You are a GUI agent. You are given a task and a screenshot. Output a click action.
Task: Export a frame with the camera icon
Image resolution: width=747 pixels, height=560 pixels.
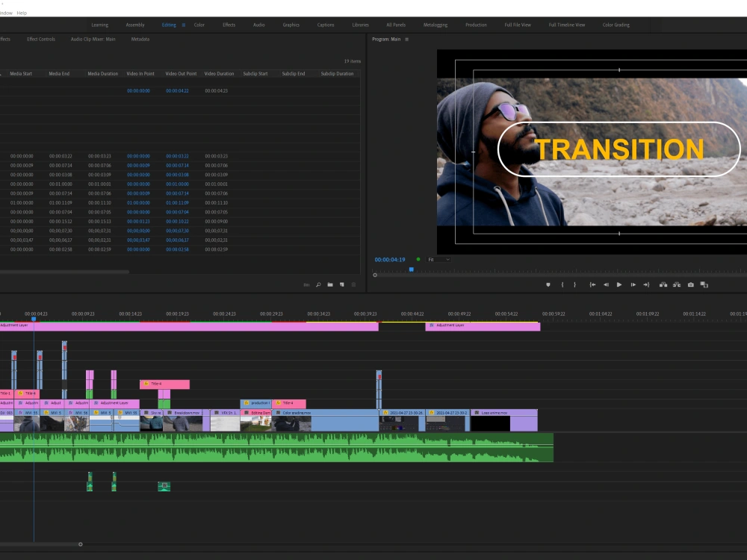(691, 284)
